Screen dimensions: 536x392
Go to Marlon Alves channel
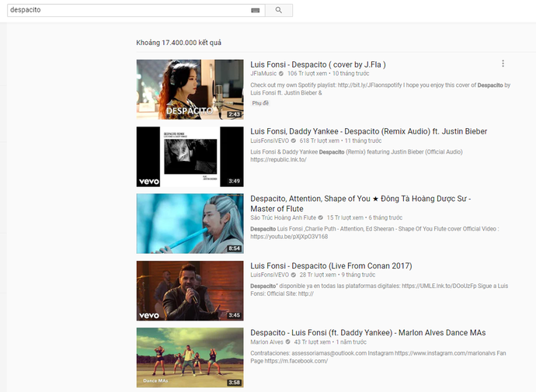[266, 342]
